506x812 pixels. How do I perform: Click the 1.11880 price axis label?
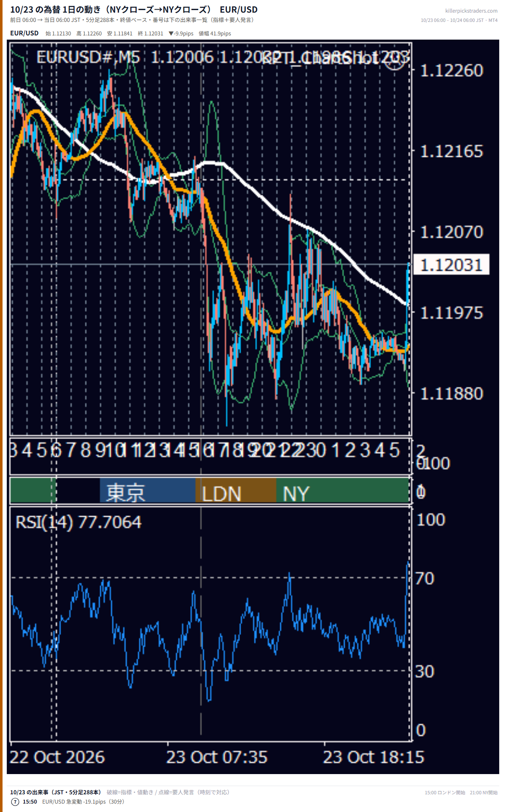click(x=451, y=394)
